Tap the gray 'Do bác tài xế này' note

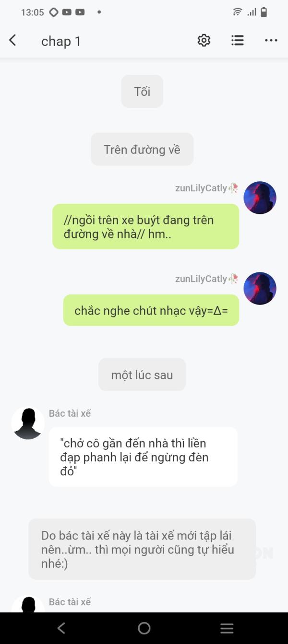tap(142, 549)
